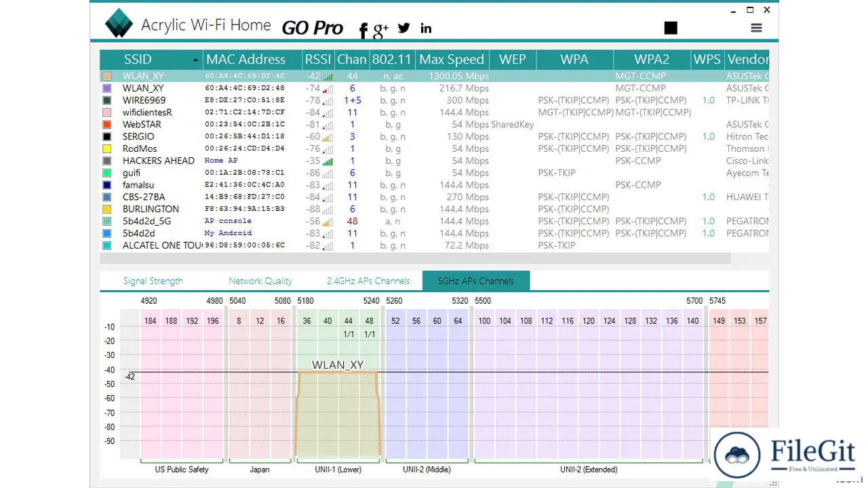
Task: Select the BURLINGTON network name
Action: 151,209
